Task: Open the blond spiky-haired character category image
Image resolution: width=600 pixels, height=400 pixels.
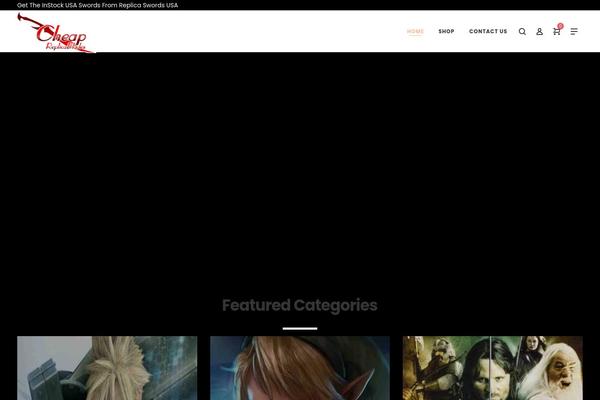Action: click(107, 368)
